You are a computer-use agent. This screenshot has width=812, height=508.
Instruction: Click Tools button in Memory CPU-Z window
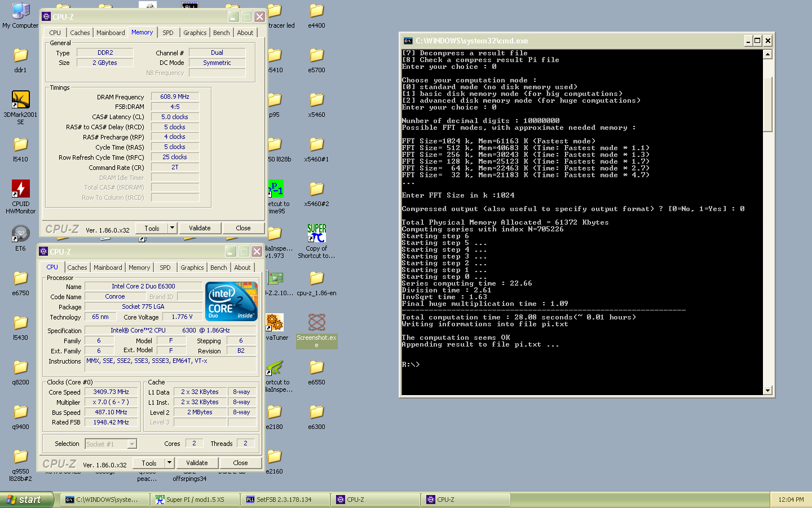click(x=152, y=228)
